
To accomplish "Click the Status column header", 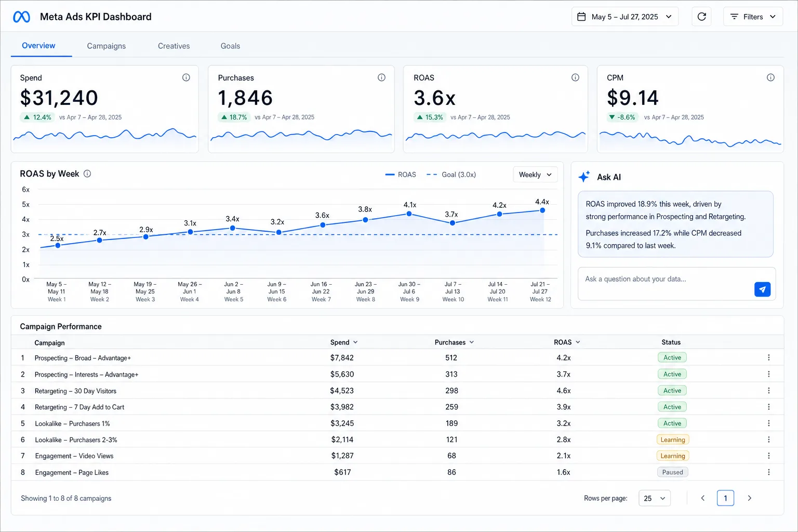I will (671, 342).
